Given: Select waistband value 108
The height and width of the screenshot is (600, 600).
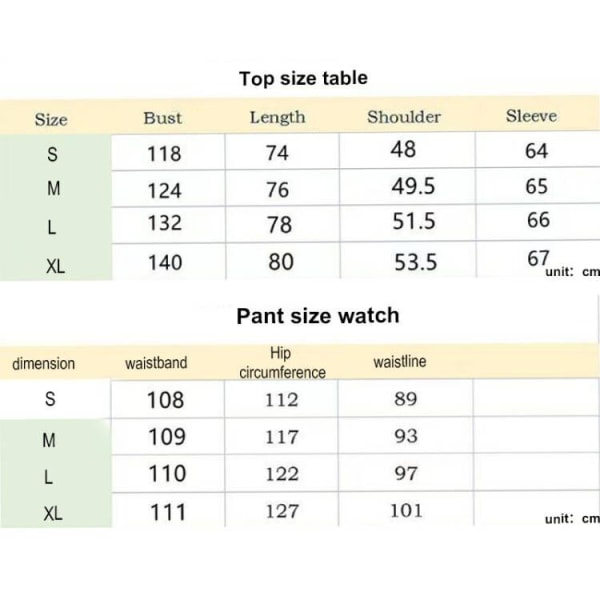Looking at the screenshot, I should click(166, 400).
